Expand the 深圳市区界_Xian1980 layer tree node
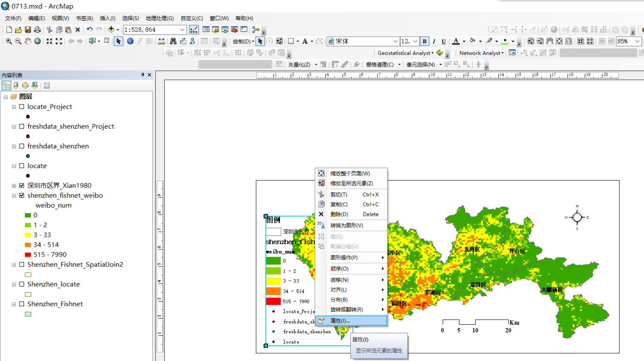 14,186
